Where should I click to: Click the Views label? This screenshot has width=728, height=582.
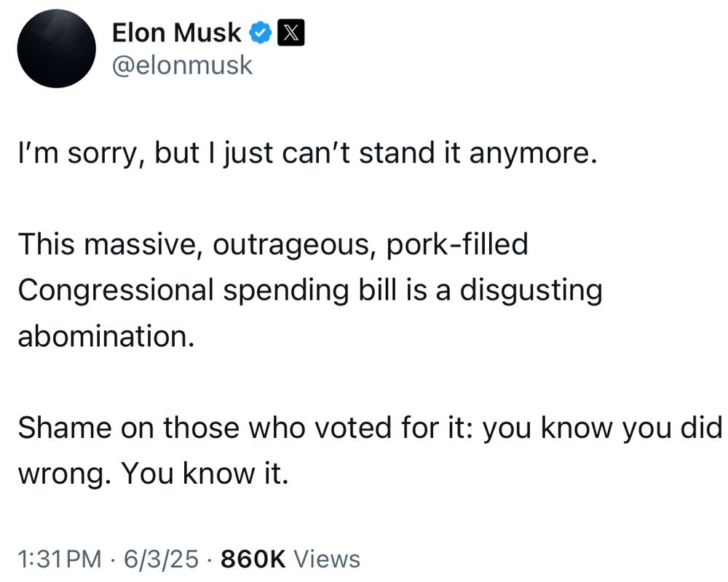pos(327,558)
